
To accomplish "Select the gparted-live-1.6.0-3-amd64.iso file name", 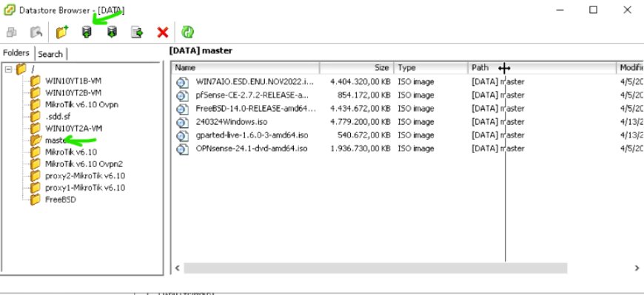I will 252,135.
